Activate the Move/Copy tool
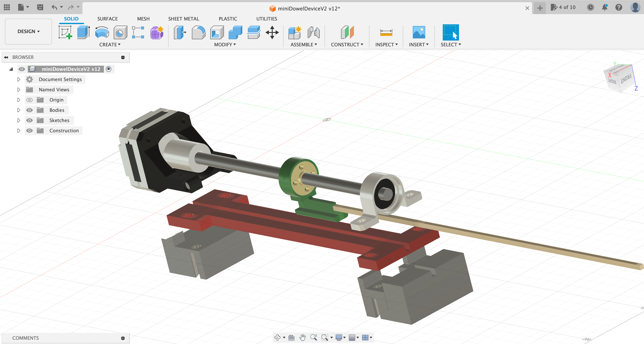The image size is (644, 344). point(272,32)
